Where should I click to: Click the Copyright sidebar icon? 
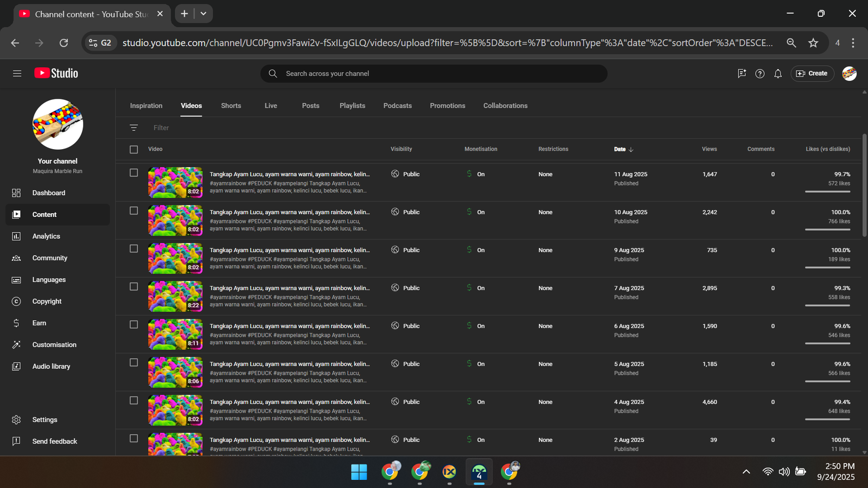click(16, 301)
